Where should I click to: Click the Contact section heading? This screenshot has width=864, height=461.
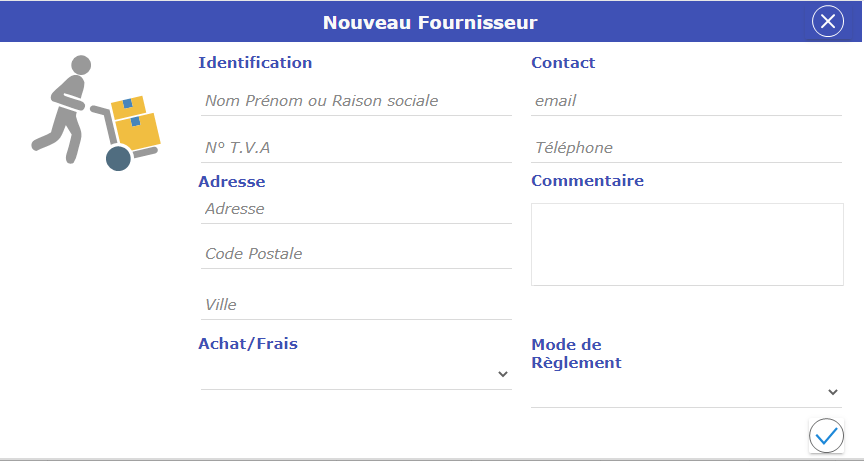[563, 62]
